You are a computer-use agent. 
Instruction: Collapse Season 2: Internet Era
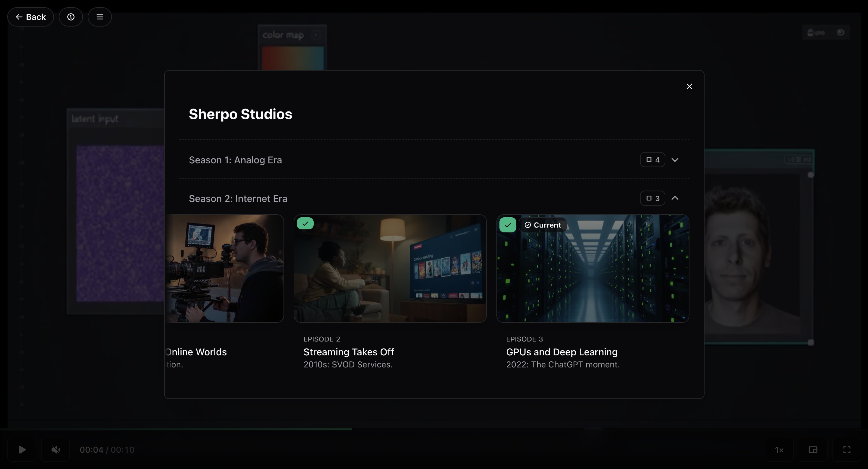click(675, 198)
